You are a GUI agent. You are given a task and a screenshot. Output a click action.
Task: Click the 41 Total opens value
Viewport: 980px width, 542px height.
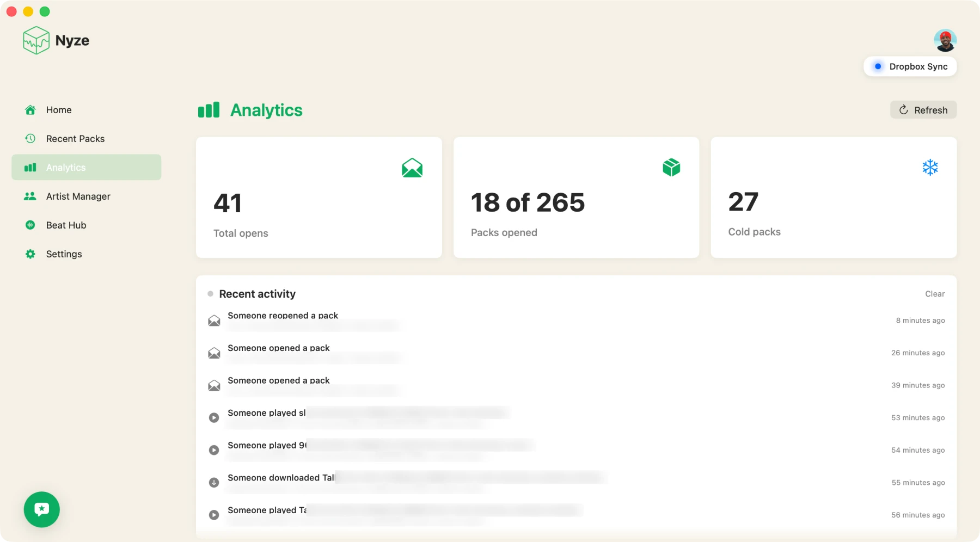tap(228, 204)
